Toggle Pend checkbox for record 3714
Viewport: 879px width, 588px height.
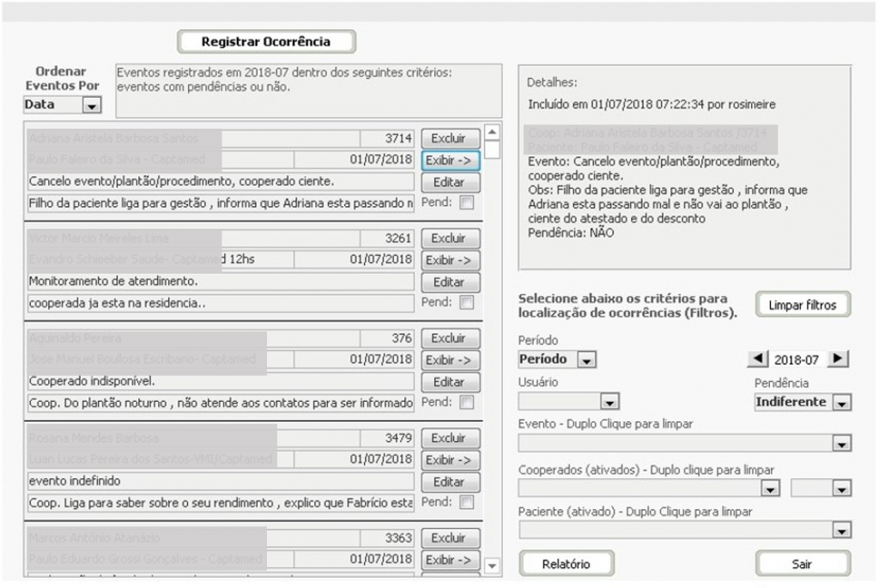[466, 203]
